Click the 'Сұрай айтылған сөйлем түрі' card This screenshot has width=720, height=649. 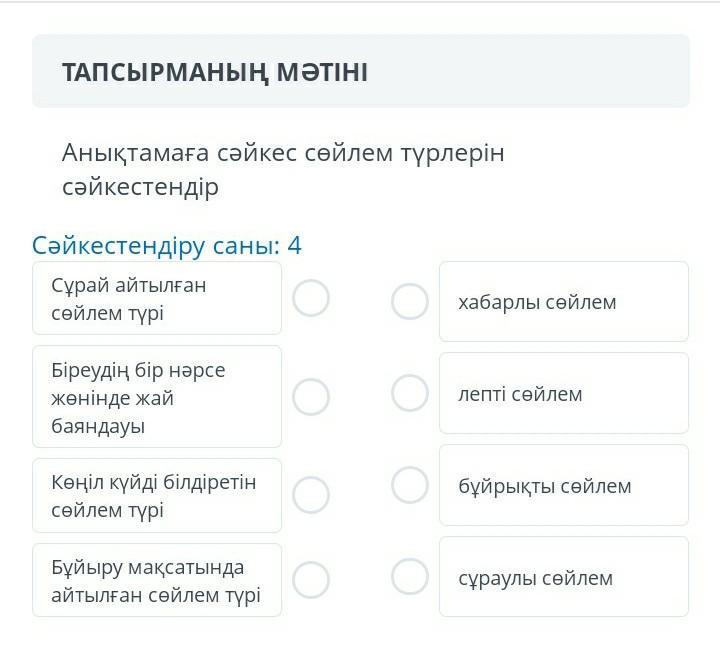tap(157, 298)
